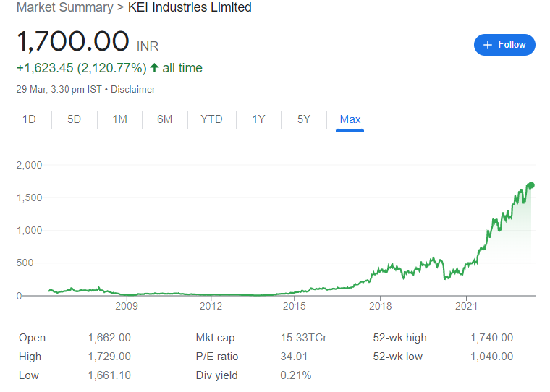This screenshot has width=550, height=392.
Task: Click the P/E ratio label
Action: (217, 357)
